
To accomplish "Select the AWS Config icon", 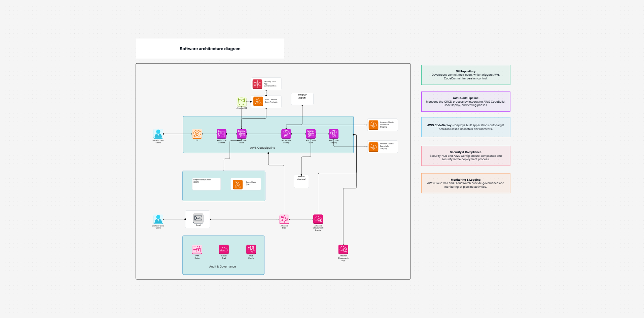I will [251, 249].
